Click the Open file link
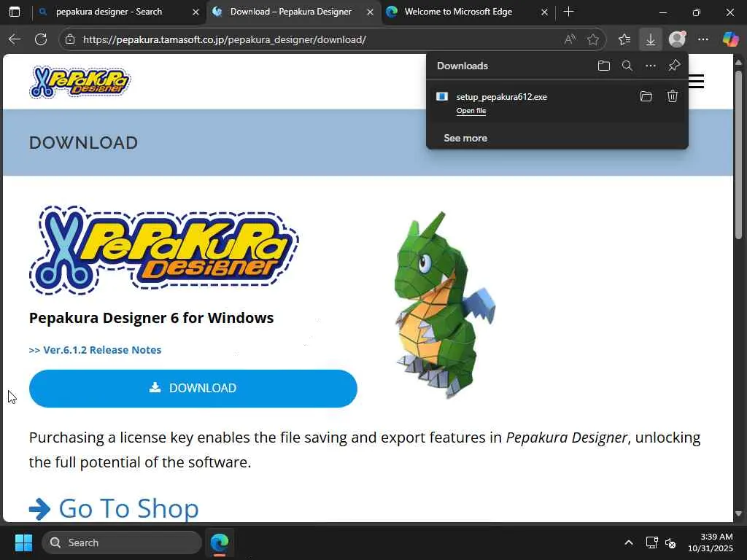 tap(471, 111)
